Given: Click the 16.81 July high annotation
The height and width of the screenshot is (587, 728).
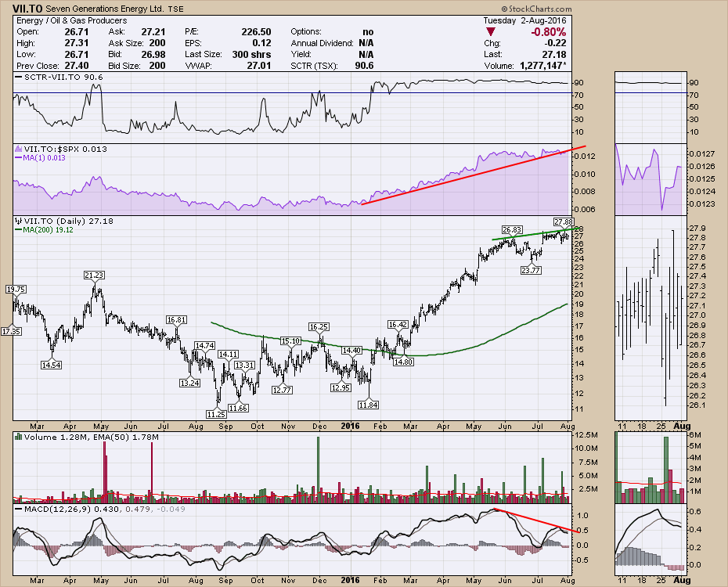Looking at the screenshot, I should tap(176, 319).
